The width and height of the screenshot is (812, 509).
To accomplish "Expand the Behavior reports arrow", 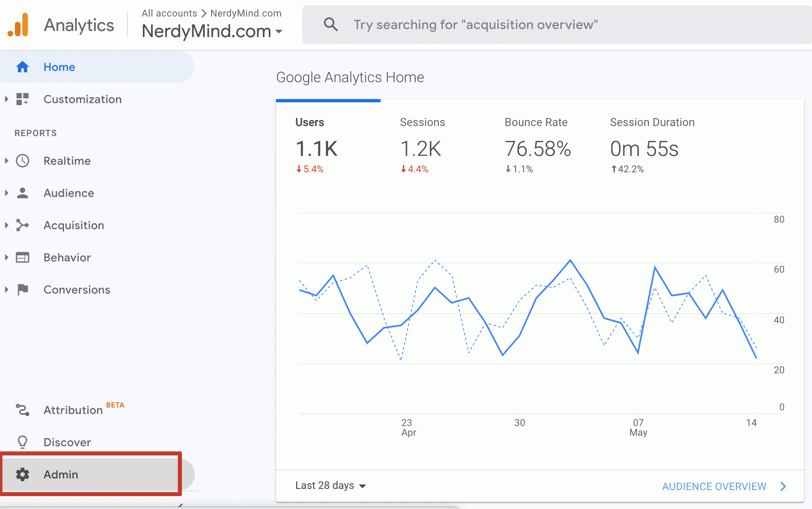I will [x=6, y=257].
